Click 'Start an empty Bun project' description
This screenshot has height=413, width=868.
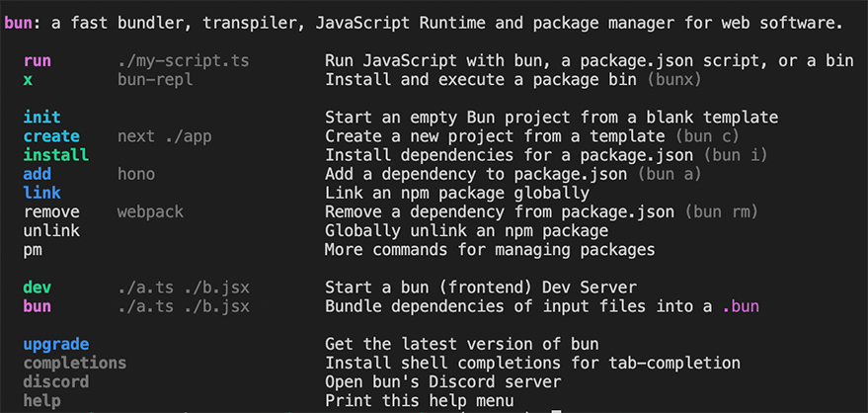tap(551, 118)
